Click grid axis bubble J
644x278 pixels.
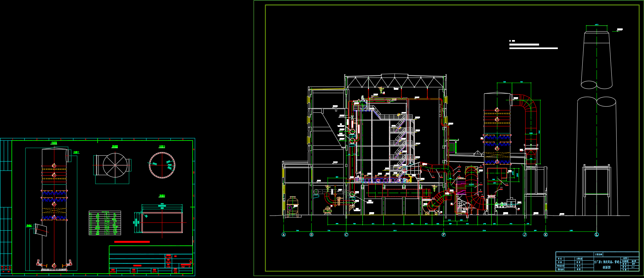(x=525, y=235)
